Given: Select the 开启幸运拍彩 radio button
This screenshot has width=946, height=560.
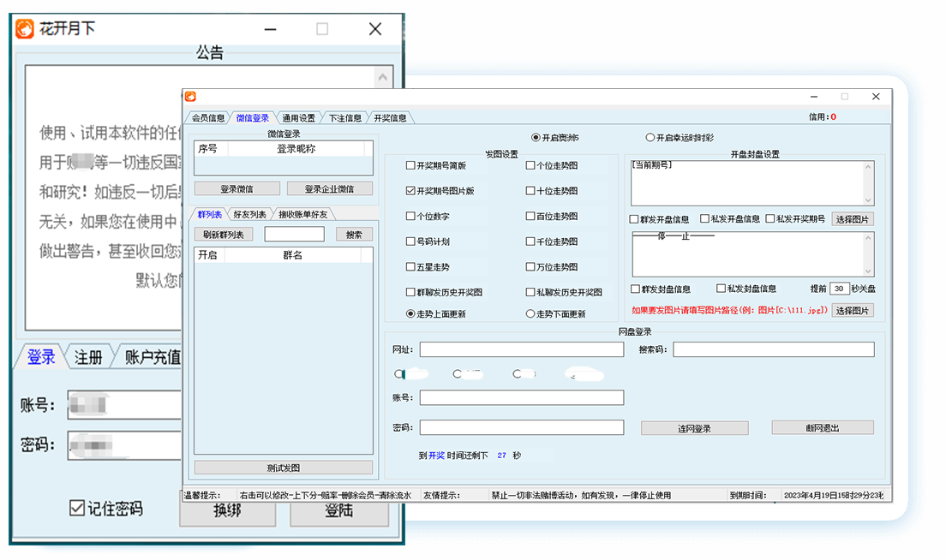Looking at the screenshot, I should tap(650, 137).
